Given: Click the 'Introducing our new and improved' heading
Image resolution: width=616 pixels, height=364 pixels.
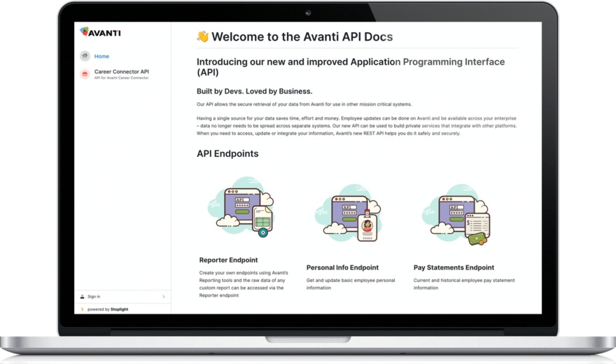Looking at the screenshot, I should pyautogui.click(x=351, y=66).
